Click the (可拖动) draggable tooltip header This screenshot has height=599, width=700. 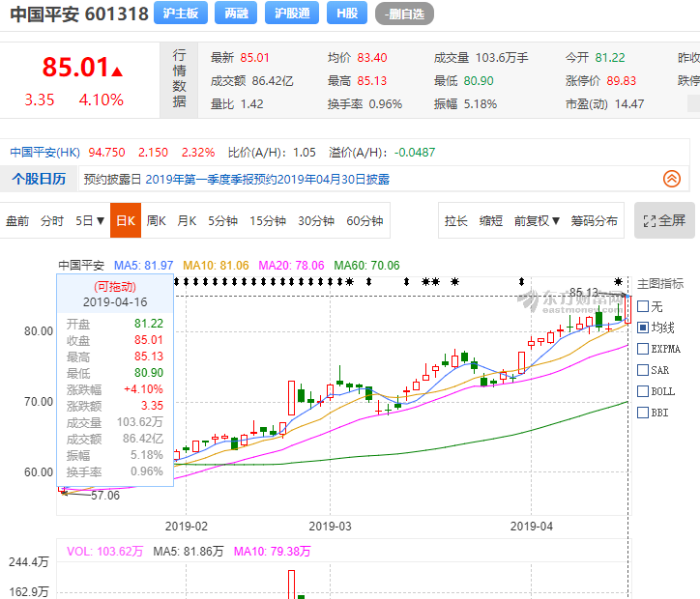click(x=115, y=287)
